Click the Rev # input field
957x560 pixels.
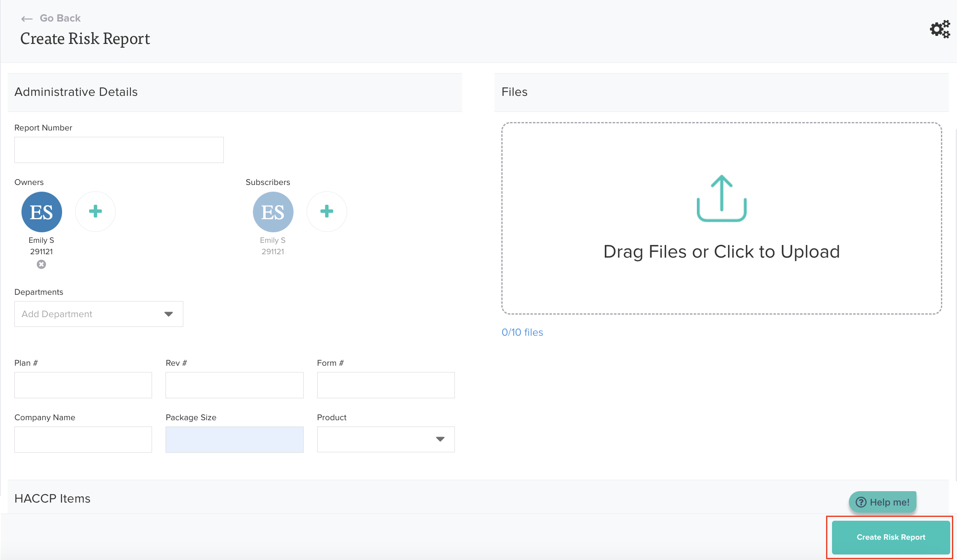234,385
